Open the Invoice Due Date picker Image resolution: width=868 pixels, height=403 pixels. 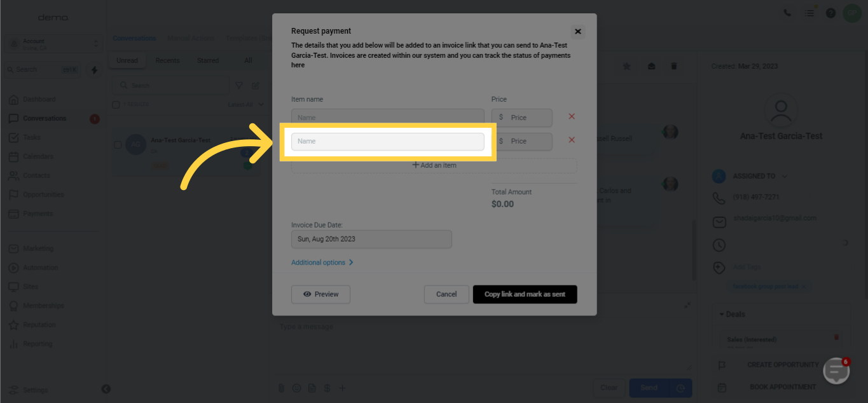click(371, 239)
